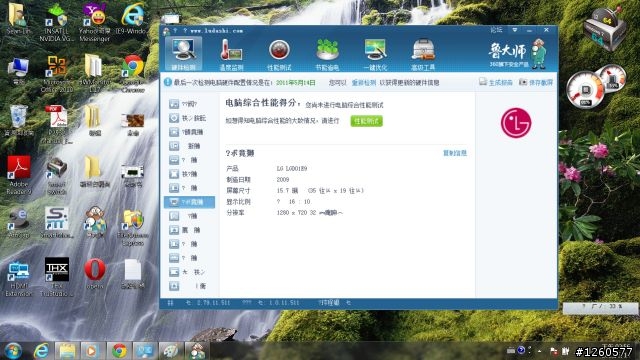Click the LG L6001E9 product value
This screenshot has width=640, height=360.
pos(292,169)
